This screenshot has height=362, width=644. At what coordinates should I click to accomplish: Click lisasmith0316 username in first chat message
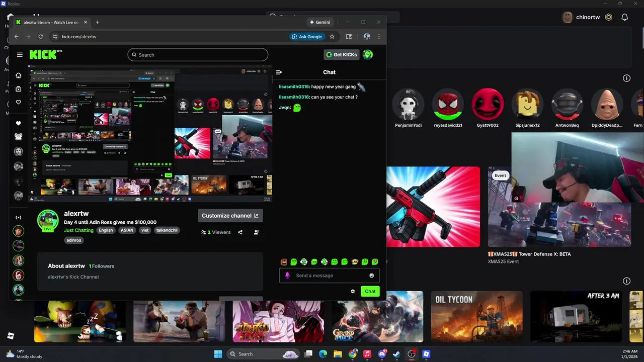[x=294, y=87]
